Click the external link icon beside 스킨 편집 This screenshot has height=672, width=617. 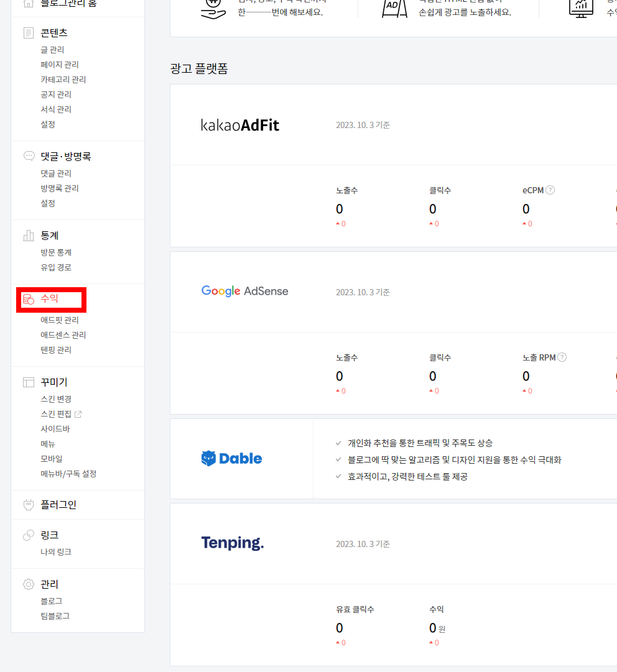point(78,414)
